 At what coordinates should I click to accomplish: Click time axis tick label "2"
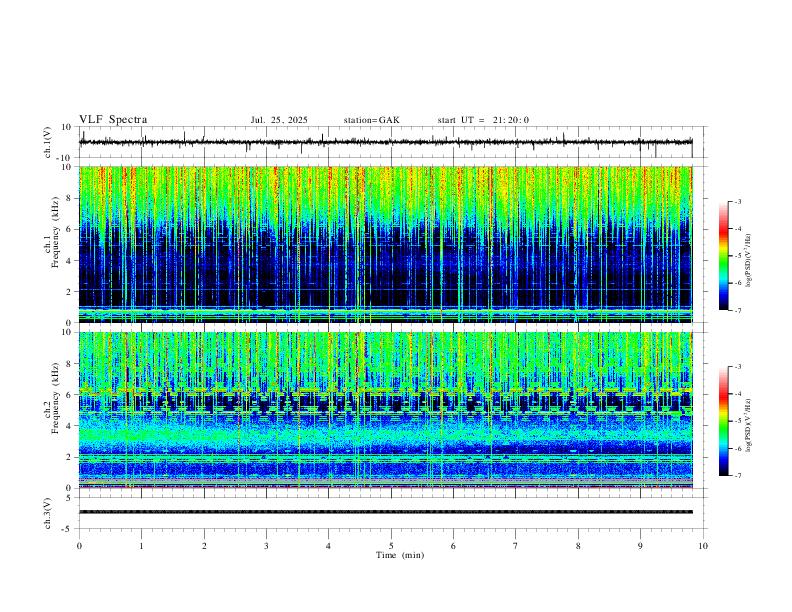point(204,546)
